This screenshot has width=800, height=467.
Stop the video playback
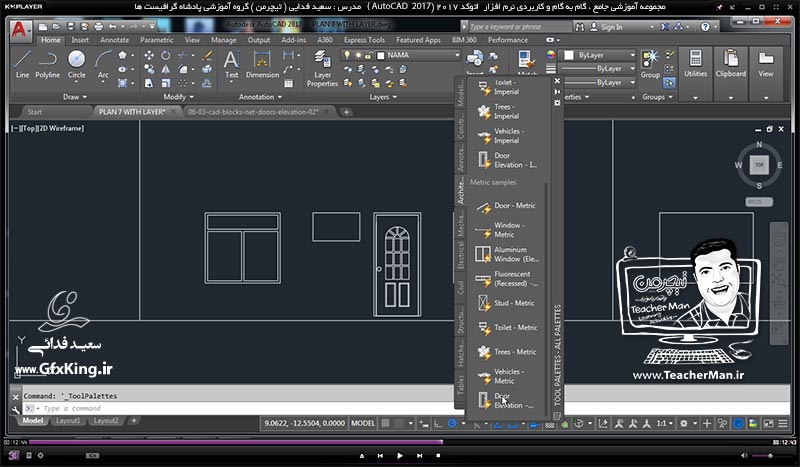coord(438,455)
